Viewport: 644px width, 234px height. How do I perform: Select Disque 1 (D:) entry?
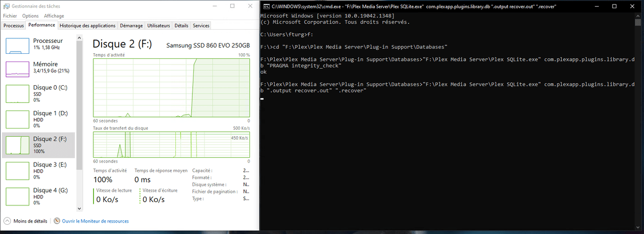click(x=38, y=119)
